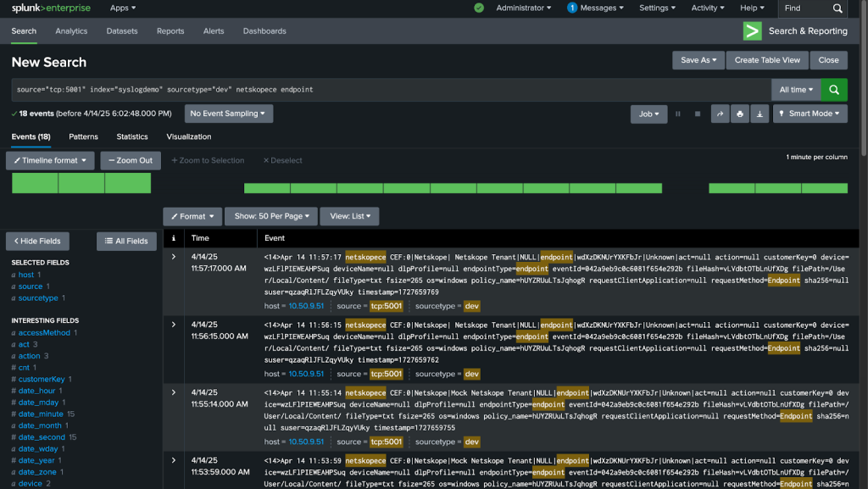Click the green search magnifier button

pyautogui.click(x=834, y=90)
